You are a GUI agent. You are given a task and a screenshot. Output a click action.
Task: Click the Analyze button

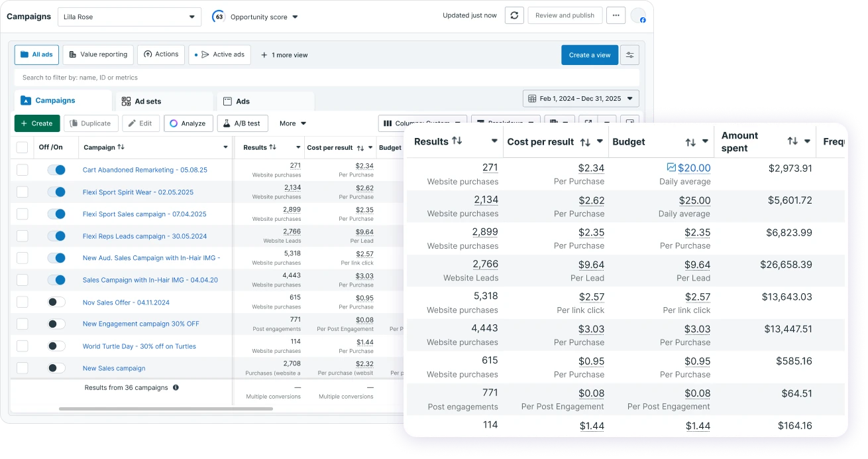click(189, 123)
